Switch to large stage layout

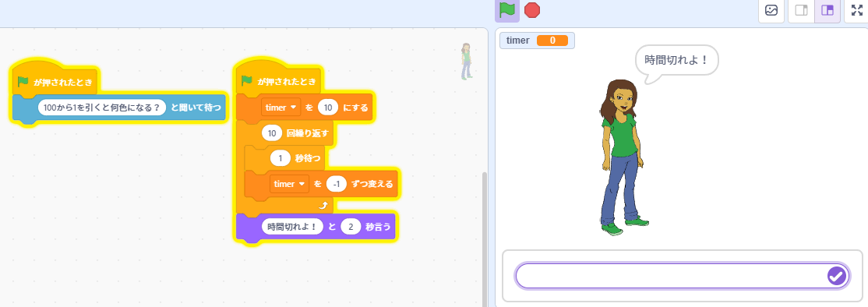click(x=827, y=10)
